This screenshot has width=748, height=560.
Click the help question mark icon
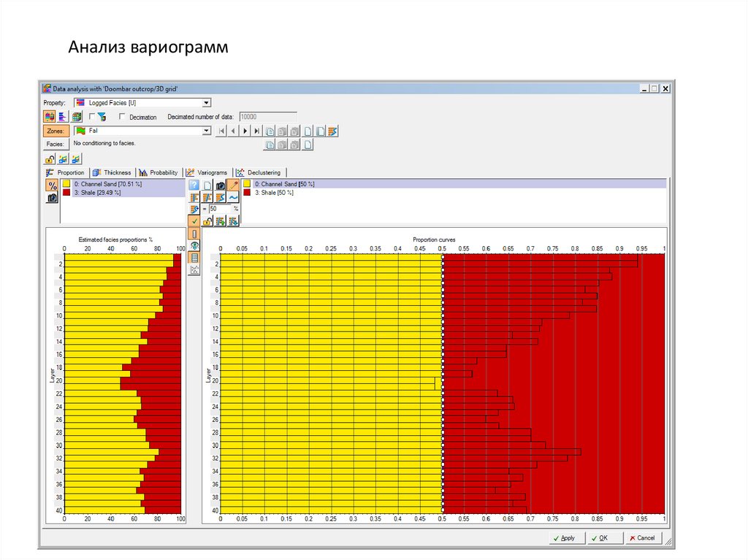point(194,185)
